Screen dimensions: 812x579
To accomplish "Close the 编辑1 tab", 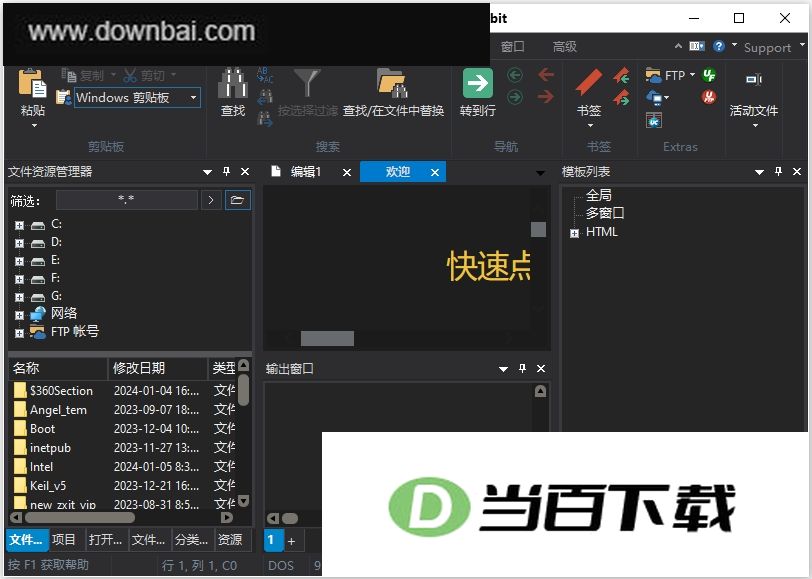I will 347,172.
